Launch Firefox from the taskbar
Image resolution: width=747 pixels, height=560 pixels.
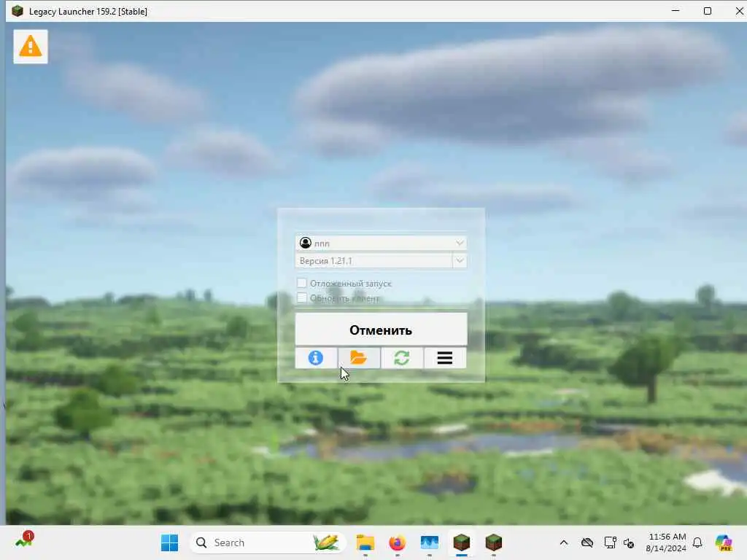tap(398, 542)
